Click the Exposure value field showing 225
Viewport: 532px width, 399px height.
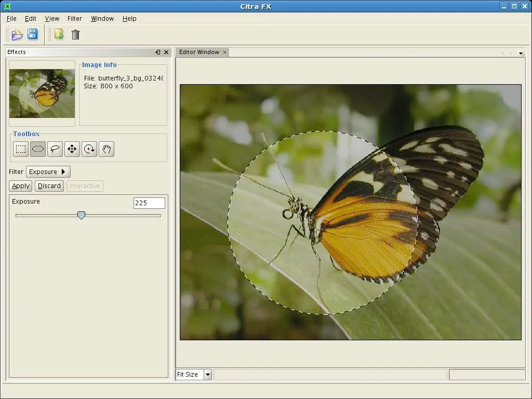pos(149,203)
